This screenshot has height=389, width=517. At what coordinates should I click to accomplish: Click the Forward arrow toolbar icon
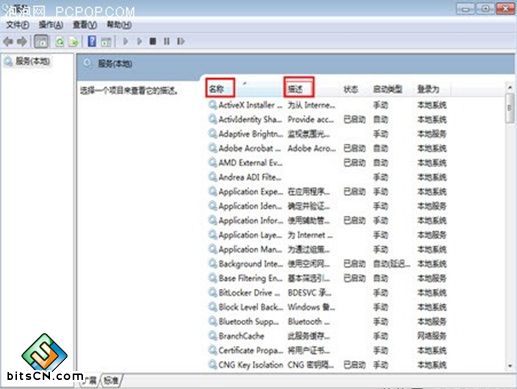point(22,42)
